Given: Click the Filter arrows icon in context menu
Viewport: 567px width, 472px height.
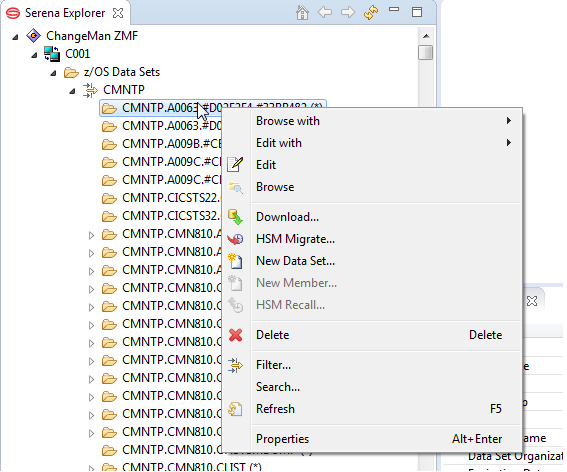Looking at the screenshot, I should pos(235,365).
